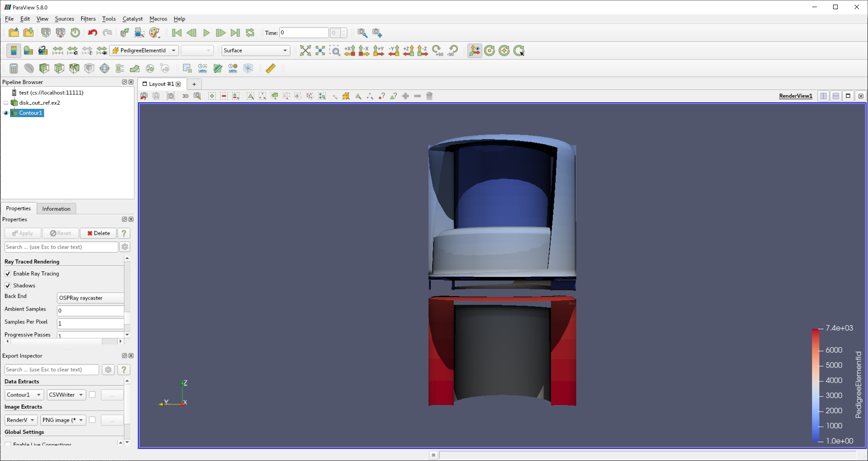This screenshot has width=868, height=461.
Task: Switch to the Information tab
Action: [x=56, y=209]
